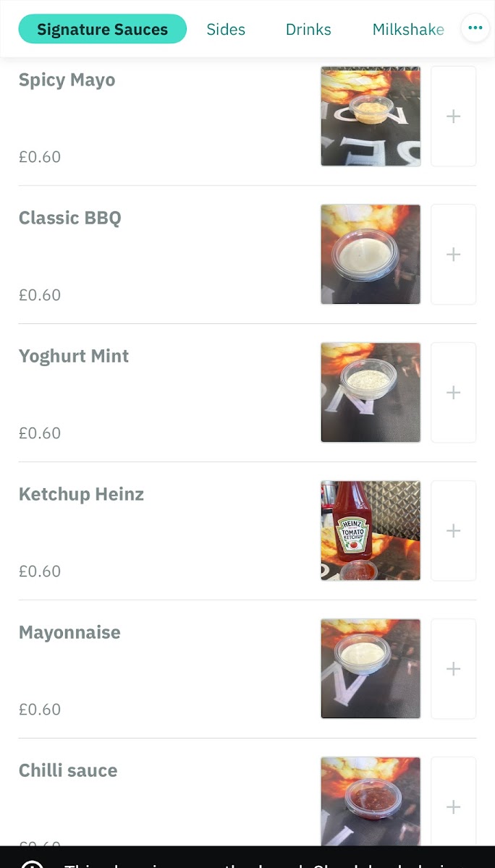495x868 pixels.
Task: Click the Mayonnaise item name
Action: click(69, 633)
